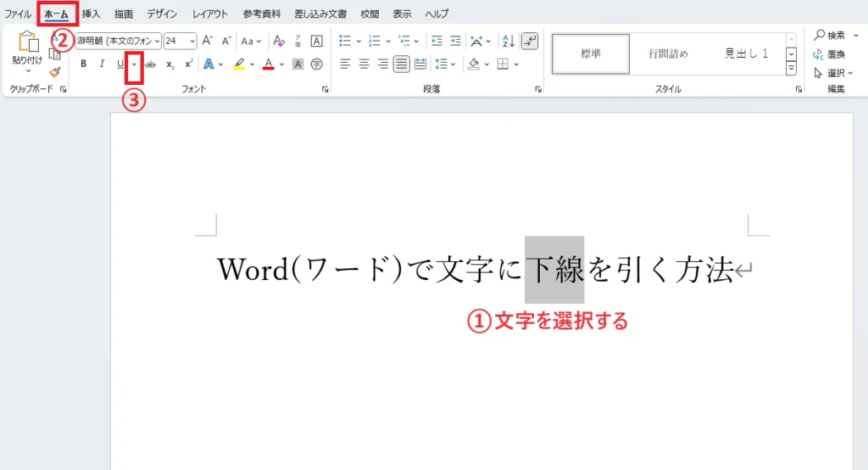Screen dimensions: 868x470
Task: Click Clear All Formatting icon
Action: pos(279,41)
